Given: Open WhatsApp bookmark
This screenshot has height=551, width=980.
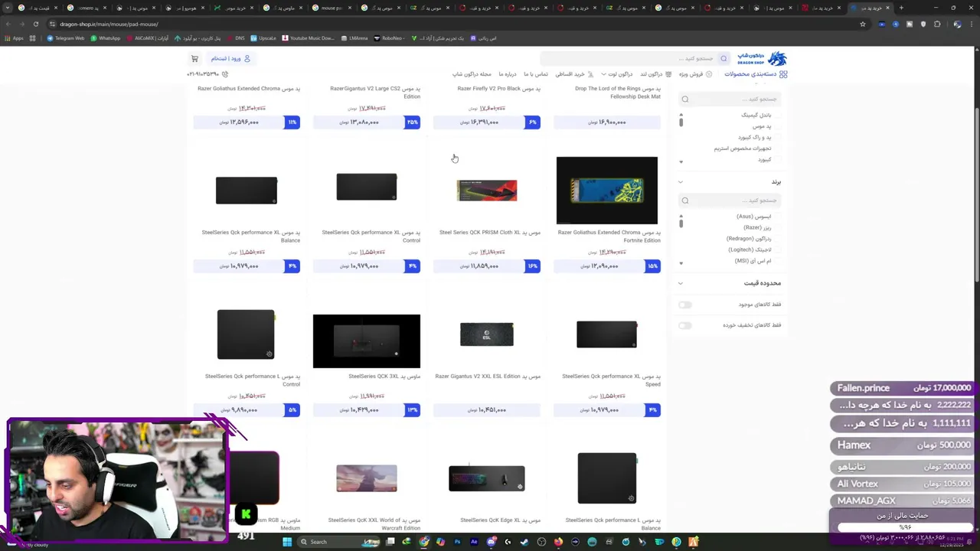Looking at the screenshot, I should click(106, 37).
